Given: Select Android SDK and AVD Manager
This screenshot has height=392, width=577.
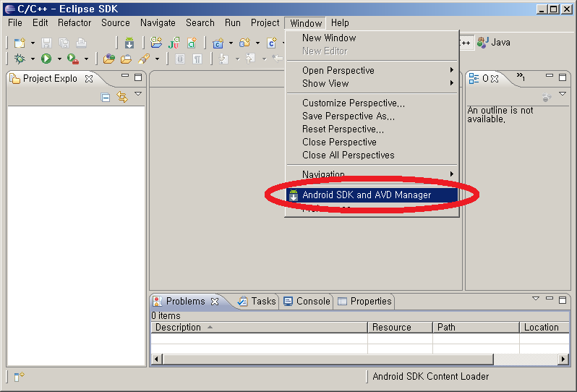Looking at the screenshot, I should click(372, 195).
